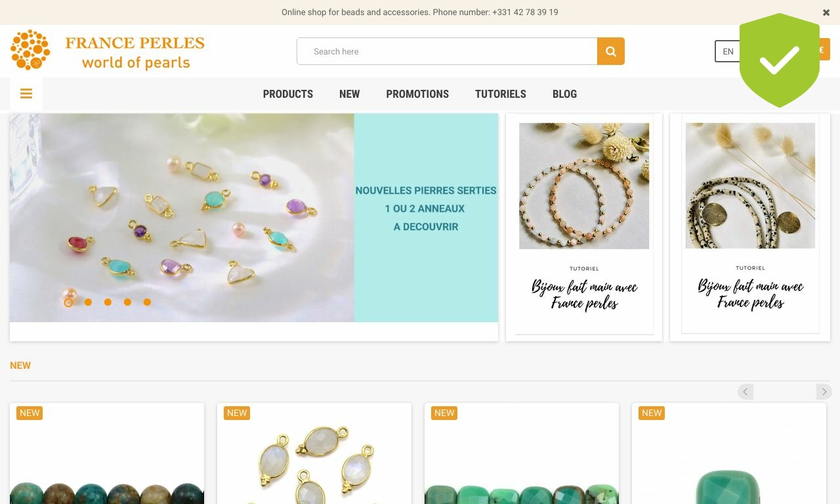Click the orange search magnifier button
The image size is (840, 504).
(x=610, y=51)
